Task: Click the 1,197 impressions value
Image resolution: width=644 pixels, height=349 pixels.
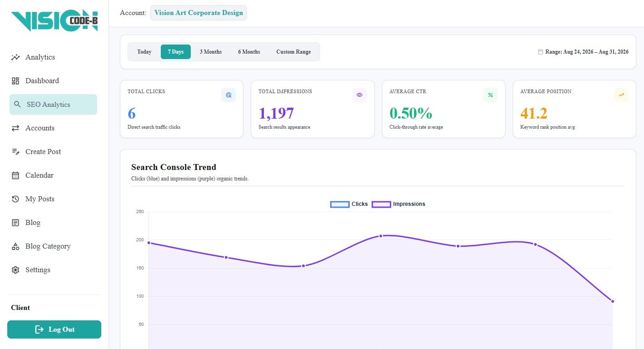Action: [276, 114]
